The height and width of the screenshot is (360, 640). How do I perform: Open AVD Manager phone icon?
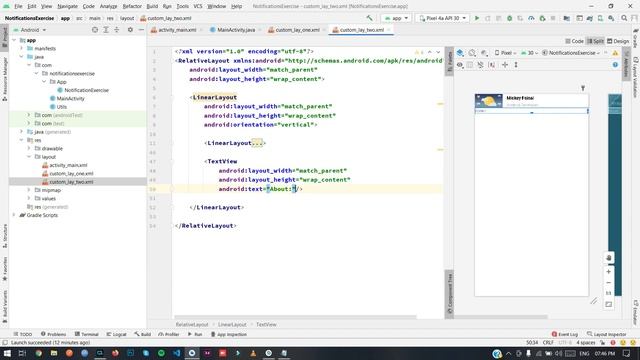pos(600,18)
